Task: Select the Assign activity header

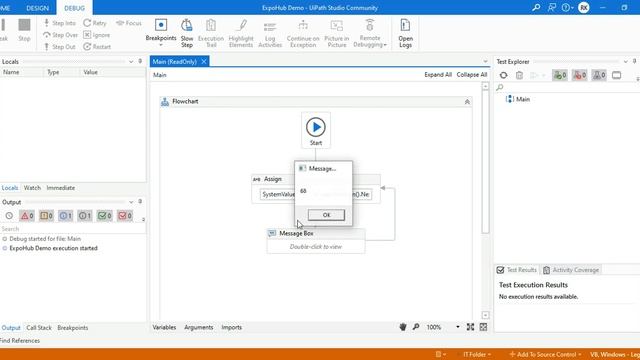Action: 273,179
